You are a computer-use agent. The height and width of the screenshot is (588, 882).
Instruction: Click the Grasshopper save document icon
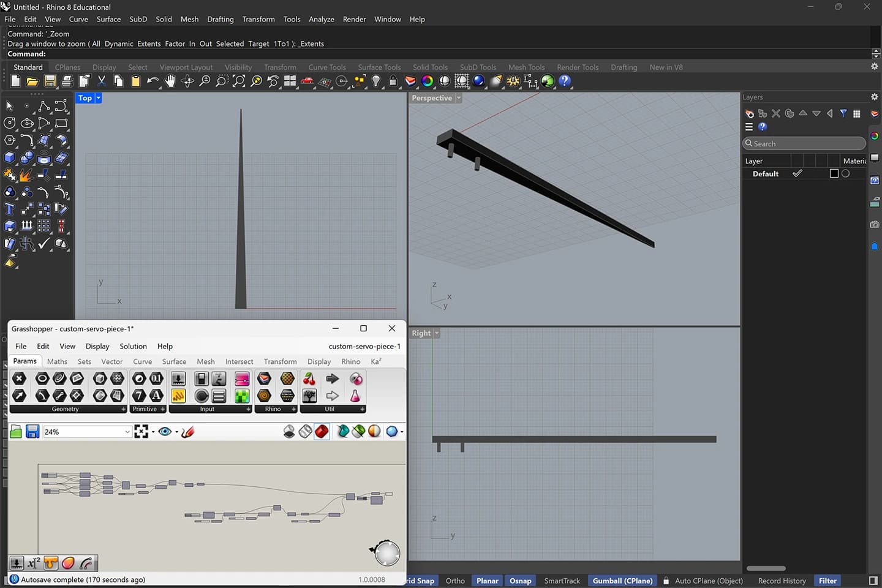[x=32, y=432]
